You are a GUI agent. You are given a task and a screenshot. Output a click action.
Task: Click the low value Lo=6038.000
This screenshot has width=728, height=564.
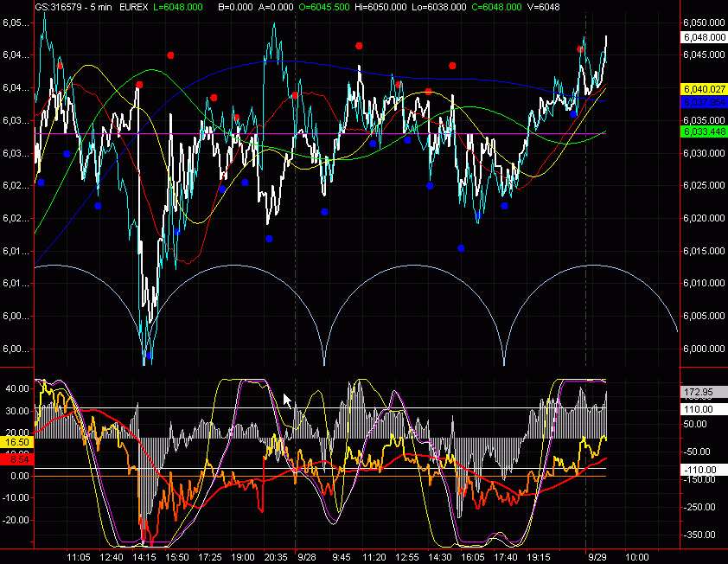coord(438,7)
